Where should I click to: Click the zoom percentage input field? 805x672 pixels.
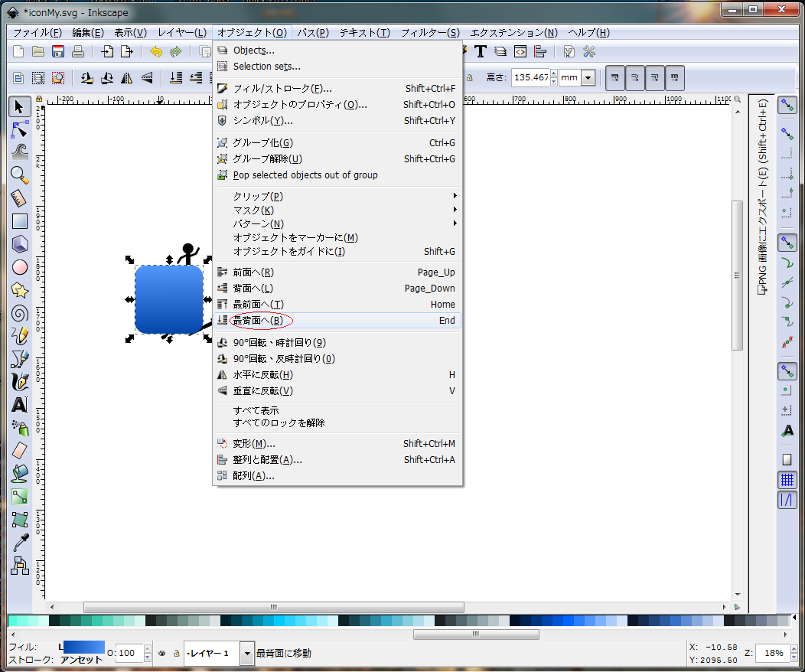click(x=773, y=653)
